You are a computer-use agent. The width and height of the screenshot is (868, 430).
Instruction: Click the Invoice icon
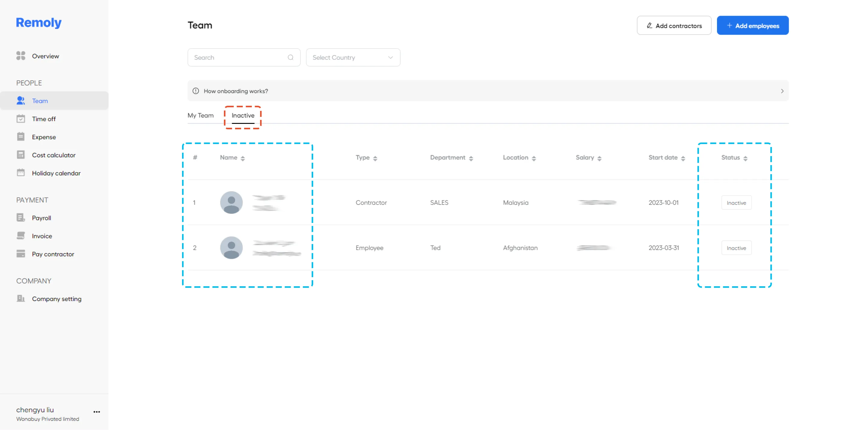click(x=21, y=236)
